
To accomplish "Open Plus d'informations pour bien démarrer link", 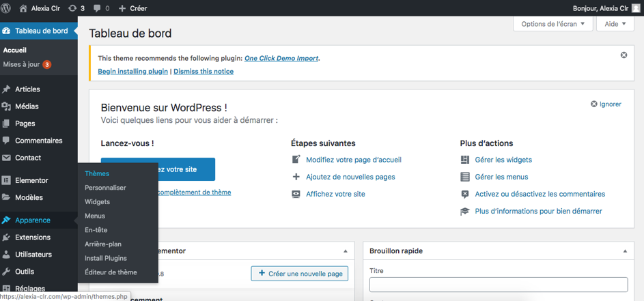I will coord(538,211).
